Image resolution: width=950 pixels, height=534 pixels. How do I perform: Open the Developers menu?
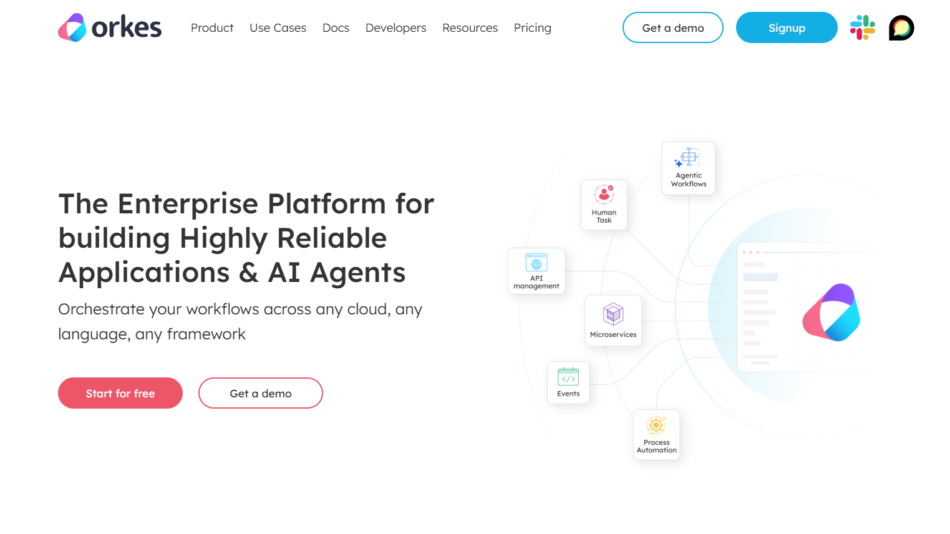395,28
